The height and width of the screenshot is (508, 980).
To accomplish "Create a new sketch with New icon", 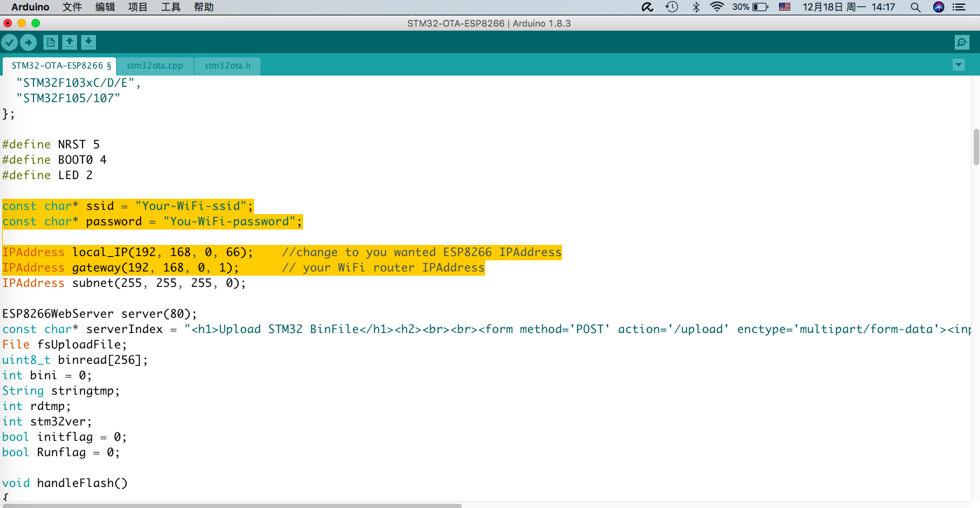I will [x=51, y=43].
